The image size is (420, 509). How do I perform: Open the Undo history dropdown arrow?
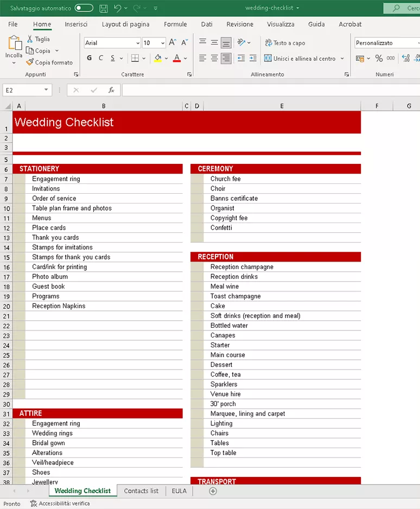pyautogui.click(x=126, y=8)
